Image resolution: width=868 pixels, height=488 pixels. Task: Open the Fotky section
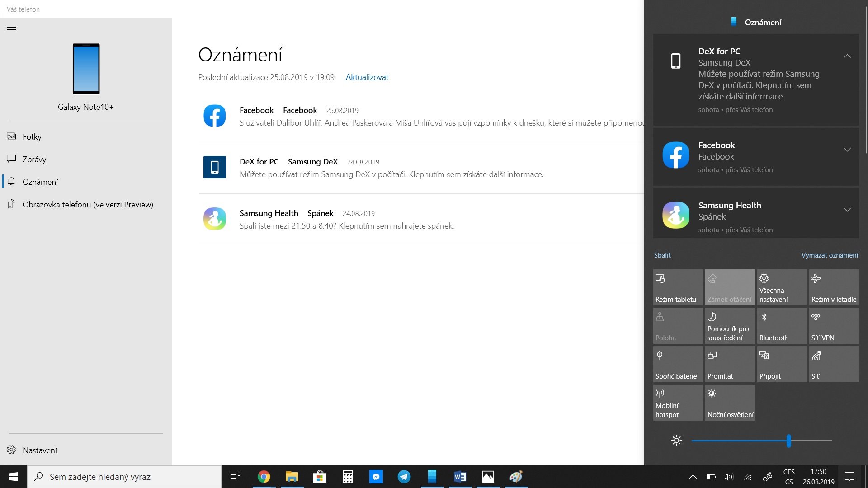pyautogui.click(x=85, y=136)
